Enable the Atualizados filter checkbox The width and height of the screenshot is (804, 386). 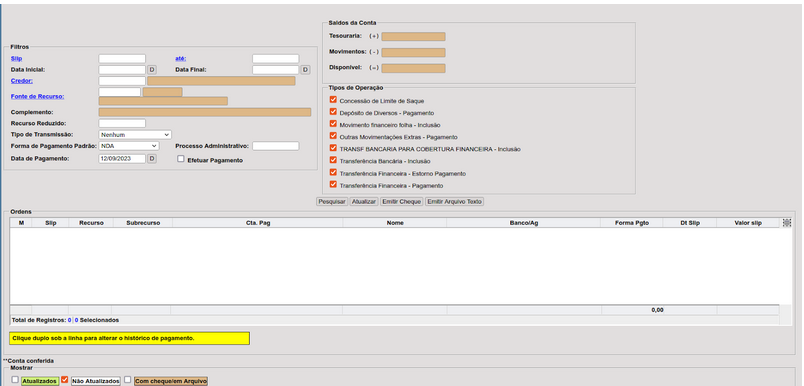[x=15, y=380]
